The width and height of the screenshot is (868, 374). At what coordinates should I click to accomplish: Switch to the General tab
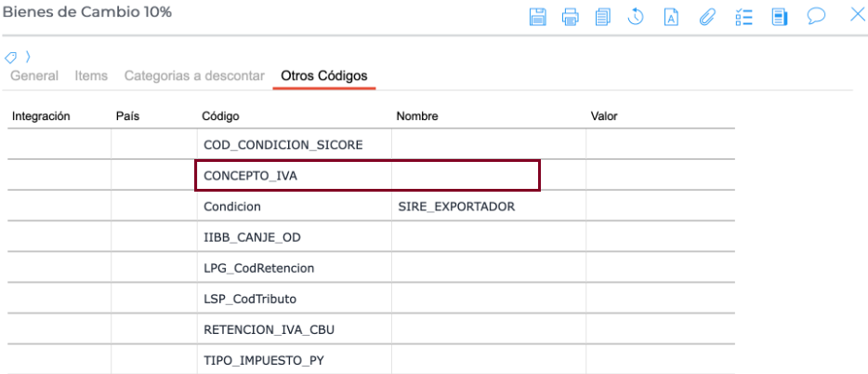point(34,75)
